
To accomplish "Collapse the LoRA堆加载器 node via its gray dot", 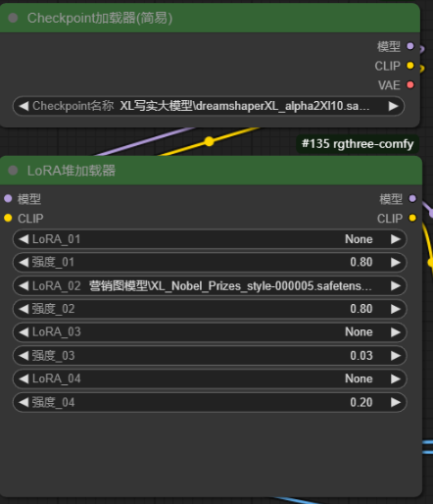I will [13, 171].
